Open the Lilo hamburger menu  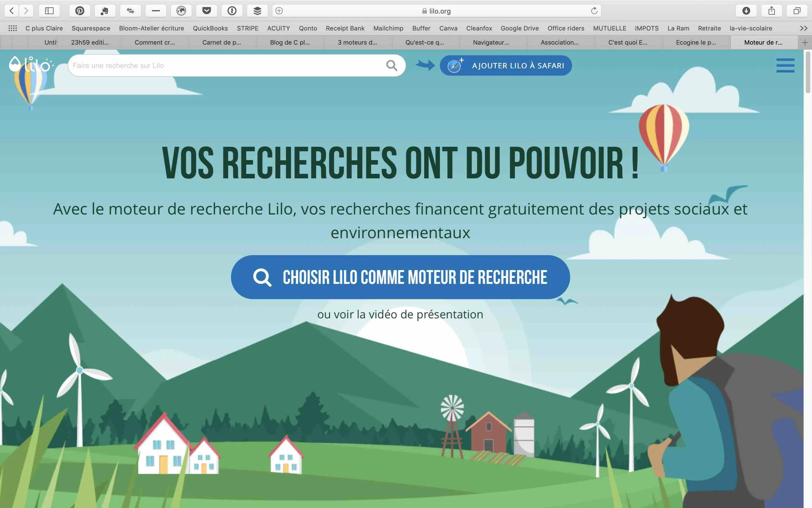785,65
